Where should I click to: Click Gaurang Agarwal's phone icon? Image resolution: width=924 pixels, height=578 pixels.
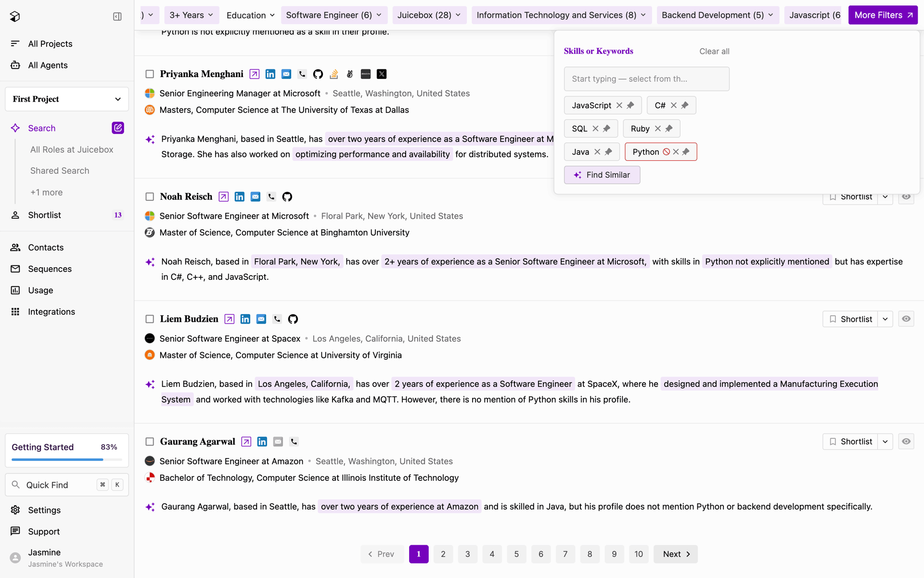point(294,442)
